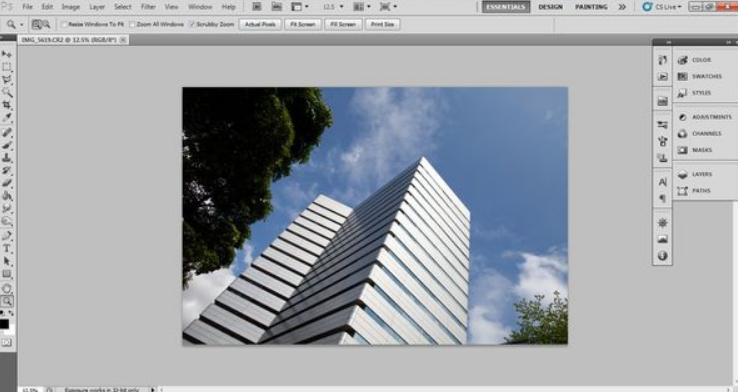This screenshot has width=738, height=392.
Task: Click the black foreground color swatch
Action: [x=4, y=324]
